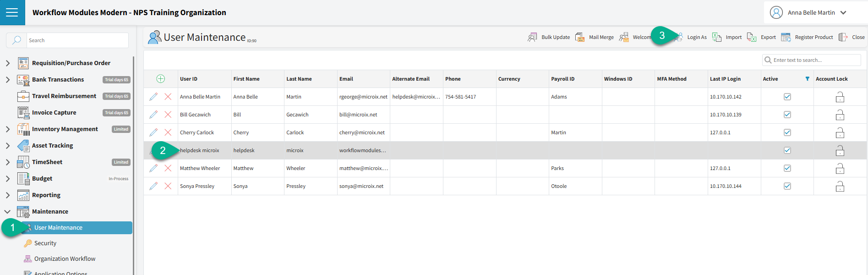
Task: Toggle Active checkbox for Matthew Wheeler
Action: coord(787,168)
